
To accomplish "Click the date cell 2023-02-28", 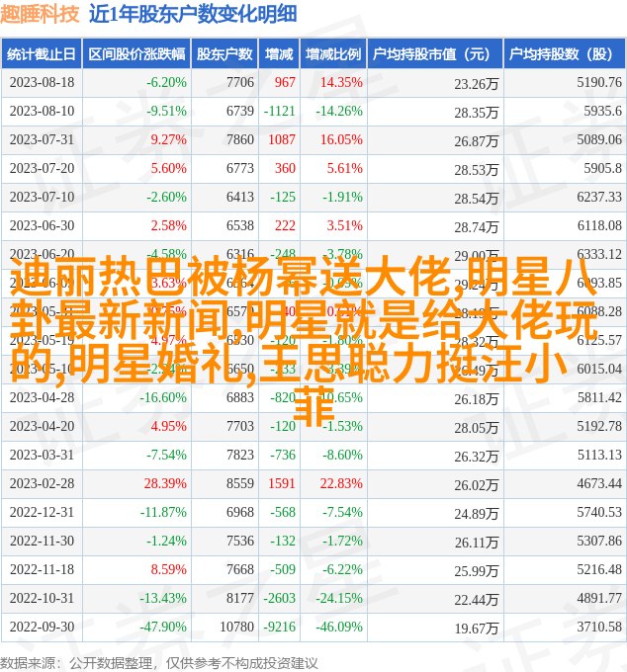I will 42,484.
